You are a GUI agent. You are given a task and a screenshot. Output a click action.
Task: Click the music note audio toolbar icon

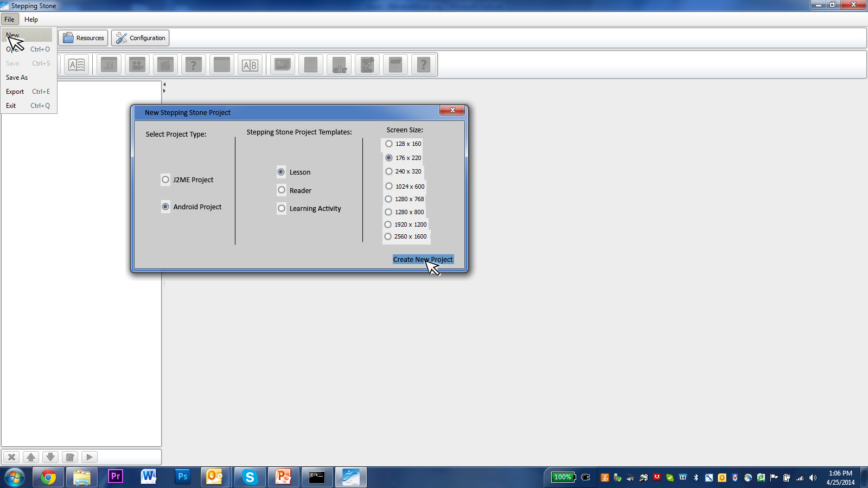tap(109, 65)
